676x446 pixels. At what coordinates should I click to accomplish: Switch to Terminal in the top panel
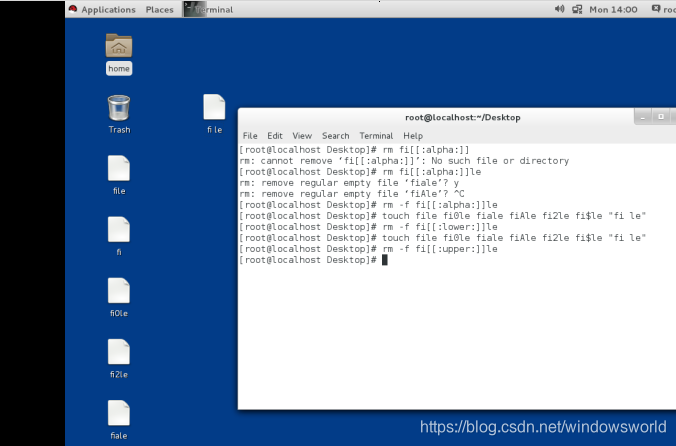[209, 9]
